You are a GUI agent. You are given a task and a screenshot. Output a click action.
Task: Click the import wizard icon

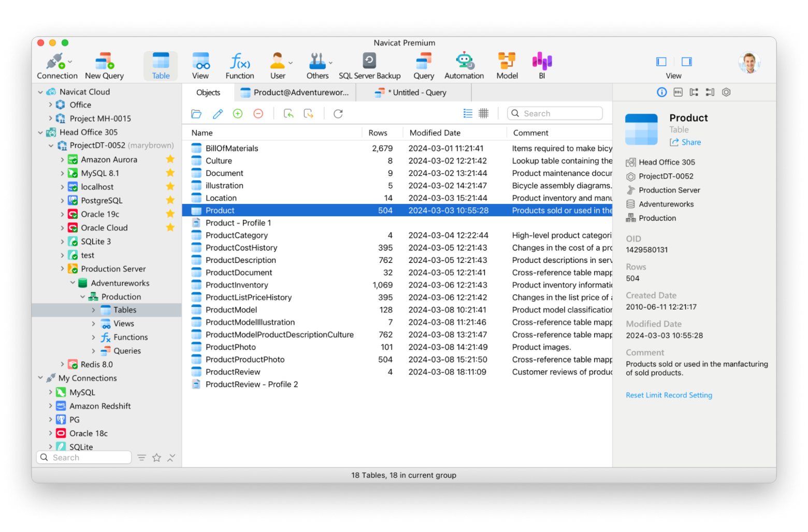288,114
